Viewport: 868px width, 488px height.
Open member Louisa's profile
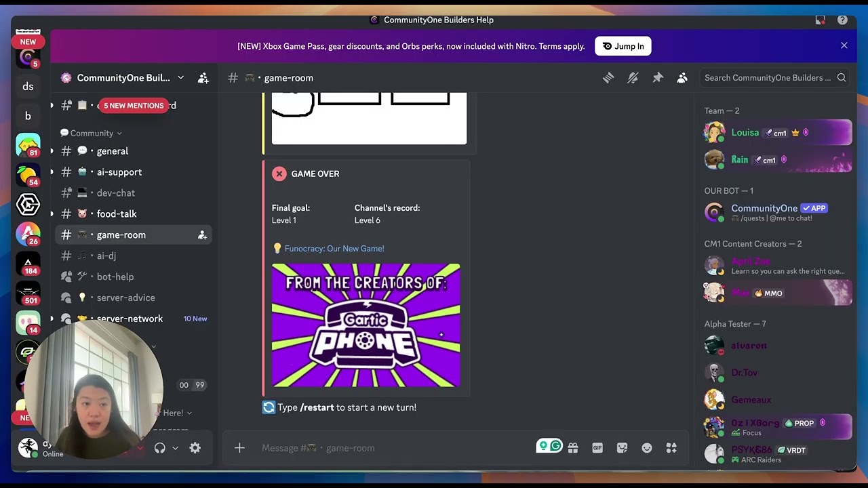coord(777,133)
